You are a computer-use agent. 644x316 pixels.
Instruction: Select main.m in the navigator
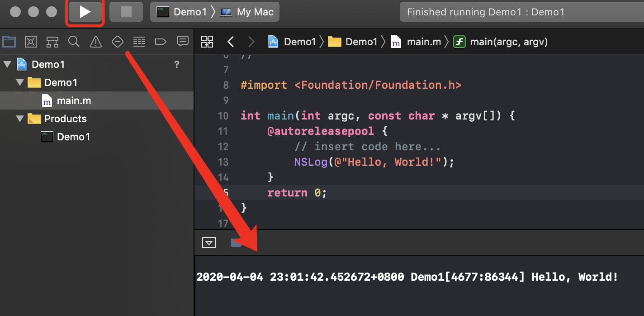pos(97,101)
